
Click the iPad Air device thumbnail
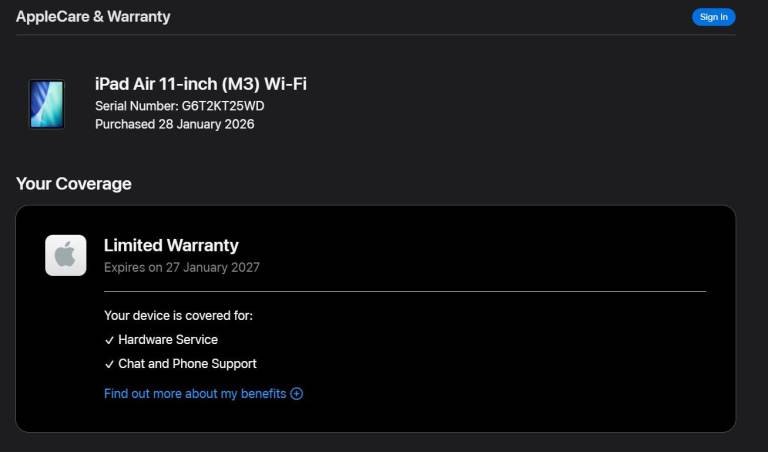47,104
